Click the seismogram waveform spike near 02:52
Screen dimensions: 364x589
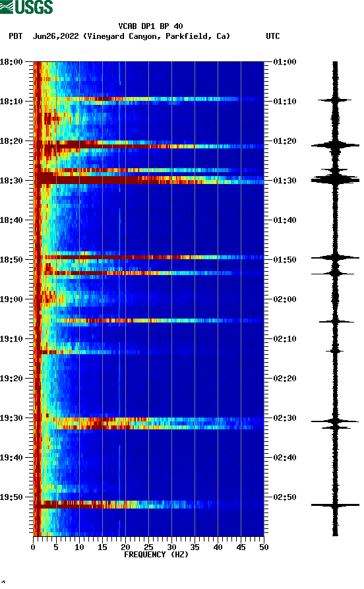335,505
